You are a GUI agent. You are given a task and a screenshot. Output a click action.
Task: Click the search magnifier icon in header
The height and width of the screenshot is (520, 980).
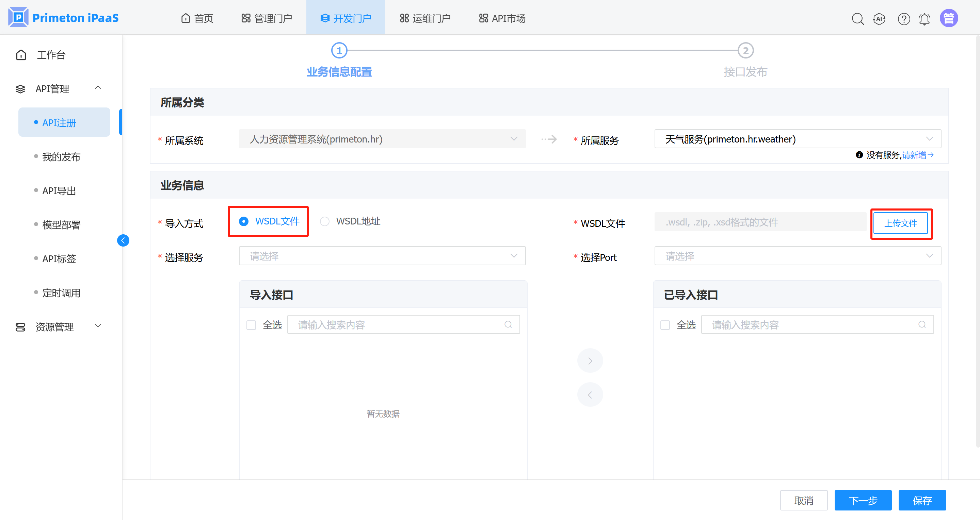coord(857,19)
